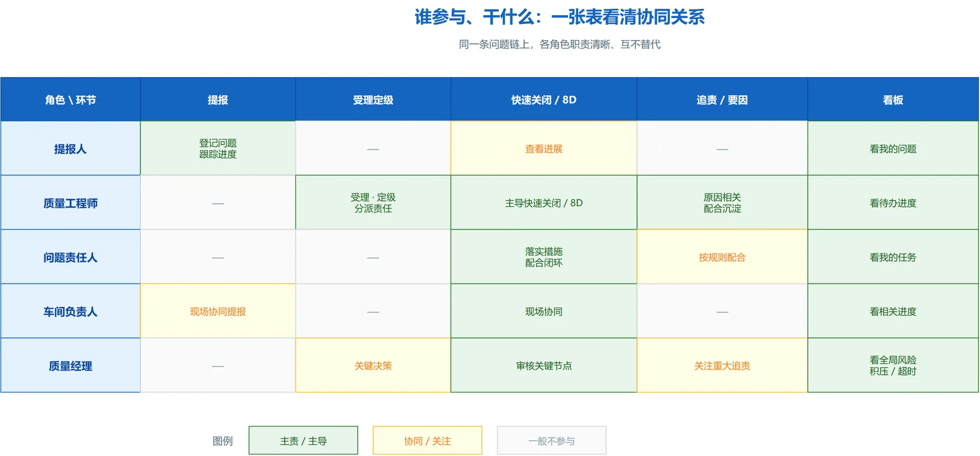Click the 主导快速关闭 / 8D cell

point(544,203)
